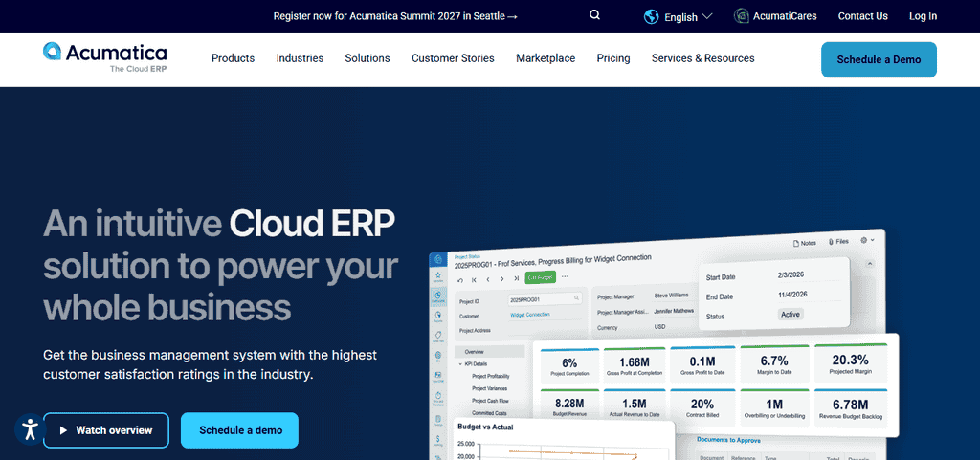Click the Acumatica logo
This screenshot has width=980, height=460.
pyautogui.click(x=105, y=57)
